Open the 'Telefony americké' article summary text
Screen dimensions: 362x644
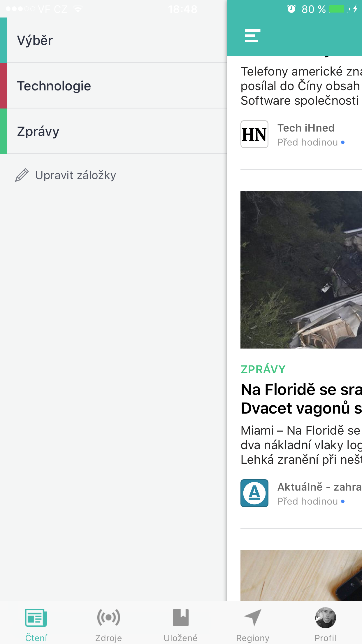pos(301,86)
